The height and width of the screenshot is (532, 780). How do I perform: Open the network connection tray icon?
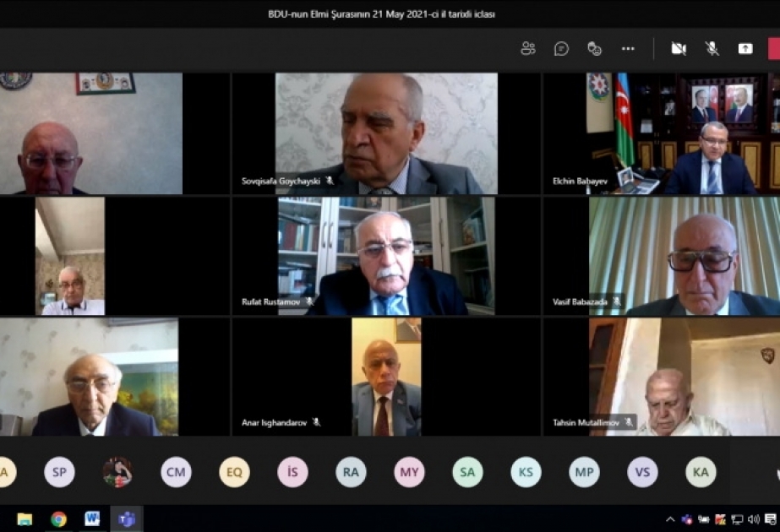pyautogui.click(x=737, y=519)
